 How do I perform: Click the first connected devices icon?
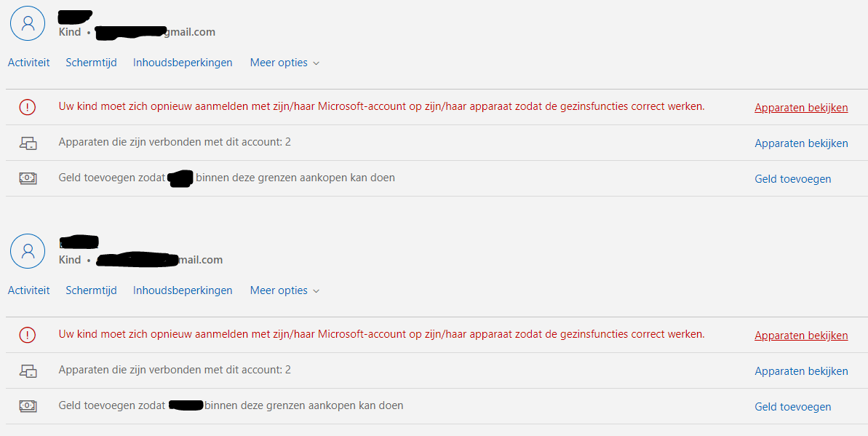click(x=28, y=143)
